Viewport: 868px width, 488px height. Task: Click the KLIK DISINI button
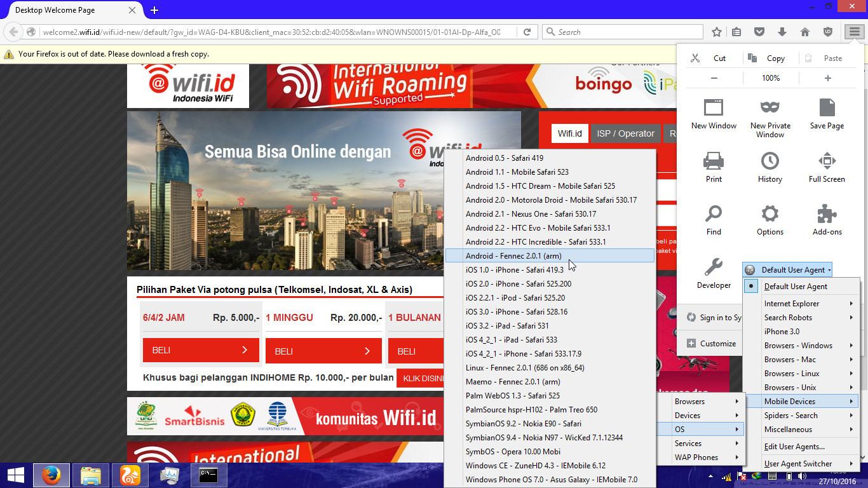[x=420, y=378]
